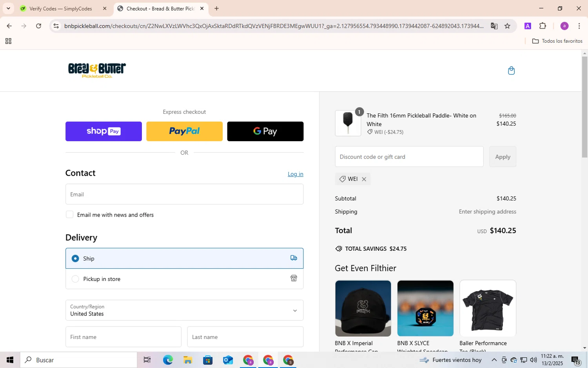Click the browser forward arrow
Viewport: 588px width, 368px height.
click(x=24, y=26)
